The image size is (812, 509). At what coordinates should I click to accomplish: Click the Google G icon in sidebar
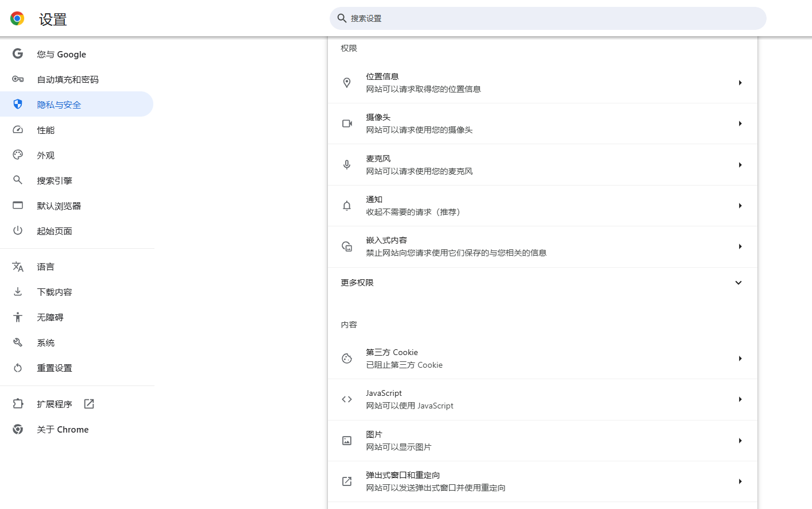(x=18, y=53)
